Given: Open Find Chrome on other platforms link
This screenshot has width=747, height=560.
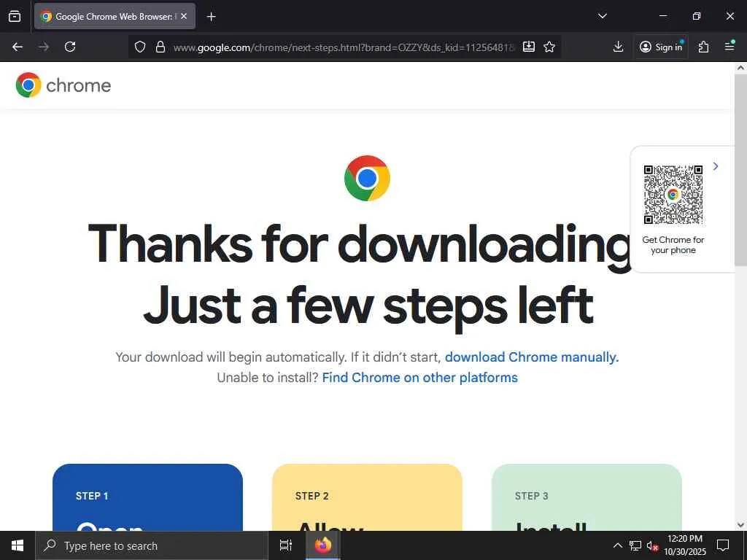Looking at the screenshot, I should pos(419,378).
